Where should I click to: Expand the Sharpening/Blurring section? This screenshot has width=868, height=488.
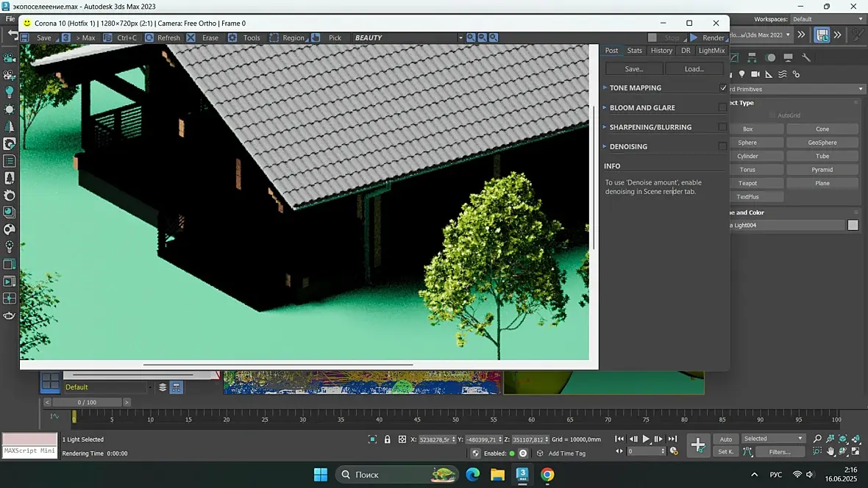650,127
